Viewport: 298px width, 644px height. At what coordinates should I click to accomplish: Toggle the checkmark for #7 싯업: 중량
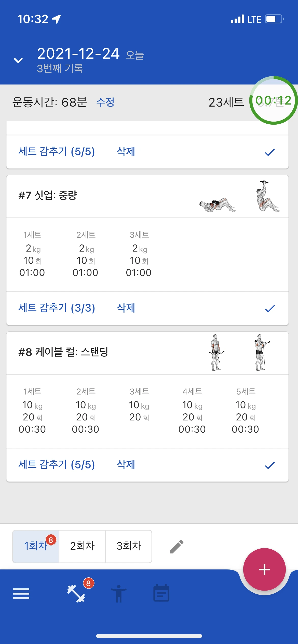[x=270, y=308]
